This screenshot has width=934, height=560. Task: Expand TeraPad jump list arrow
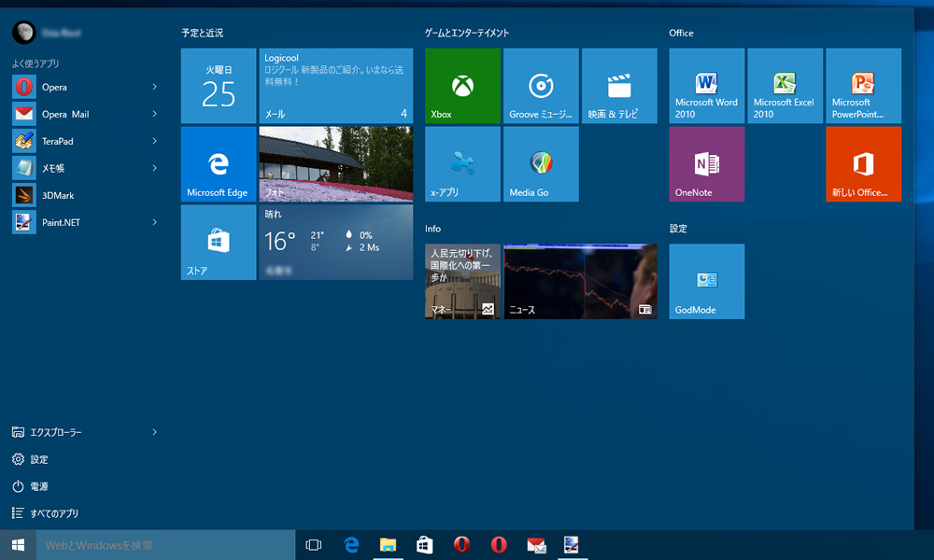coord(155,141)
